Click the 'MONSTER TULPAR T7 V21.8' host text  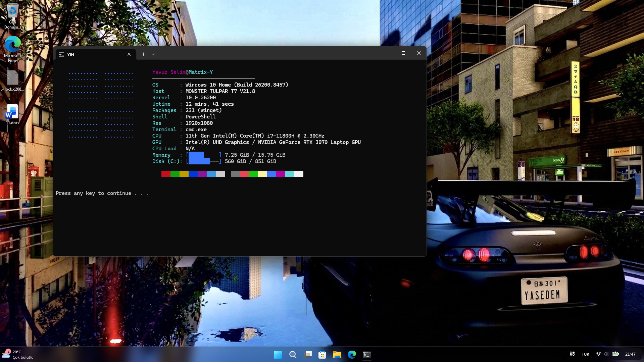pos(220,91)
